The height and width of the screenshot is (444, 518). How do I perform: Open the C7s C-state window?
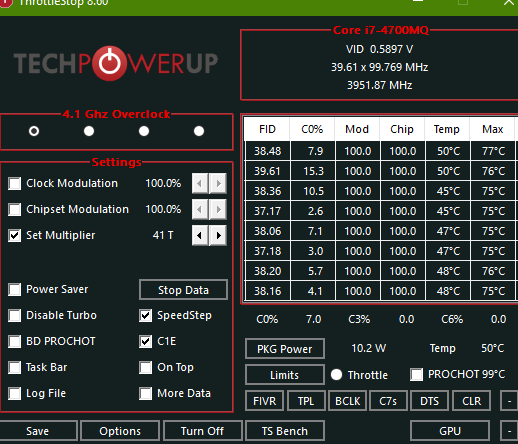(388, 401)
